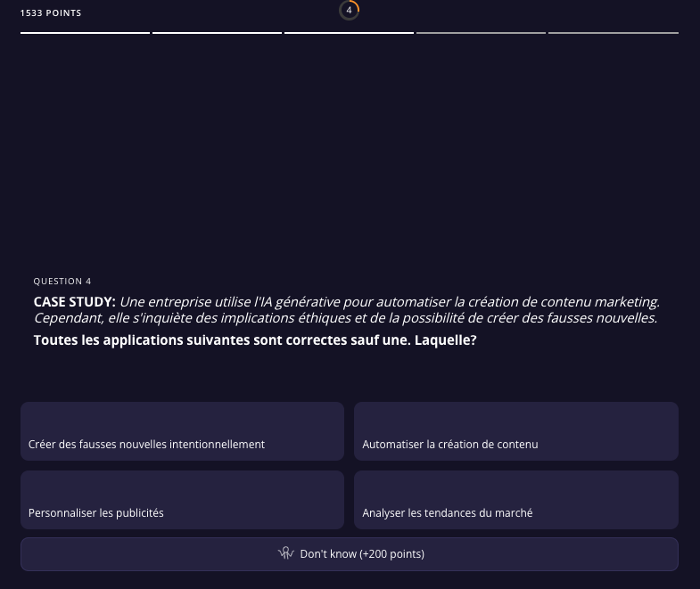The height and width of the screenshot is (589, 700).
Task: Click the second progress bar segment
Action: pos(217,33)
